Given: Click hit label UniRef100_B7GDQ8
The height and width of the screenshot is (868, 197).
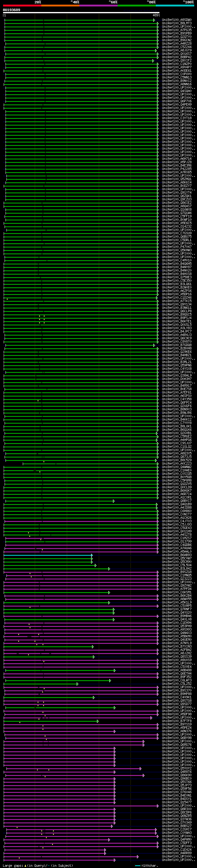Looking at the screenshot, I should 177,345.
